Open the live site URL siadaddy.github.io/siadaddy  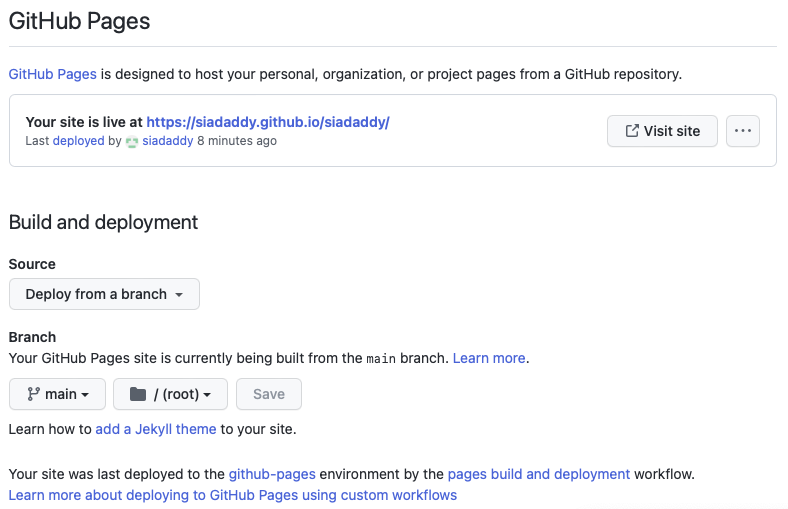[268, 122]
